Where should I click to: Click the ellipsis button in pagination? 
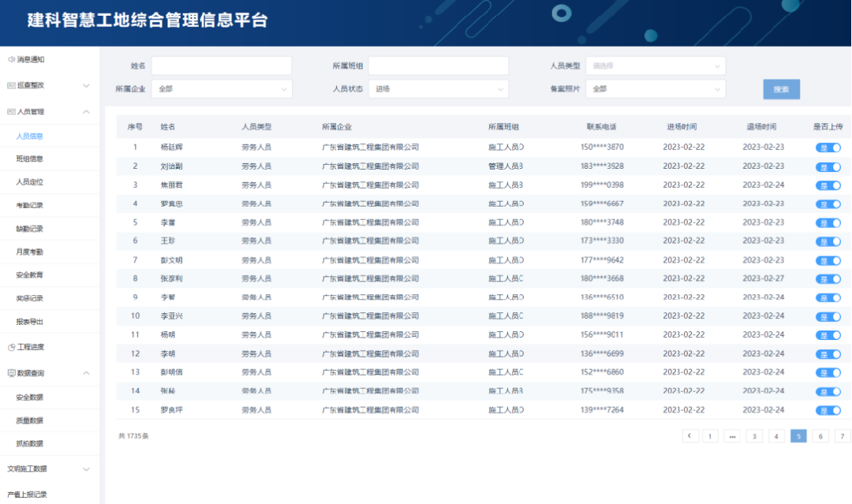click(x=732, y=436)
